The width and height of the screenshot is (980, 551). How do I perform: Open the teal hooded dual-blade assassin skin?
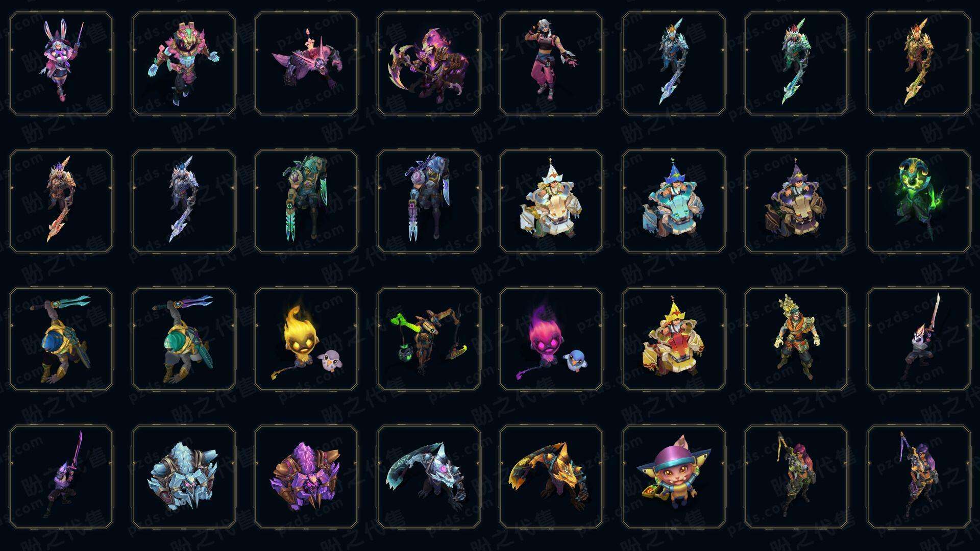click(x=306, y=201)
